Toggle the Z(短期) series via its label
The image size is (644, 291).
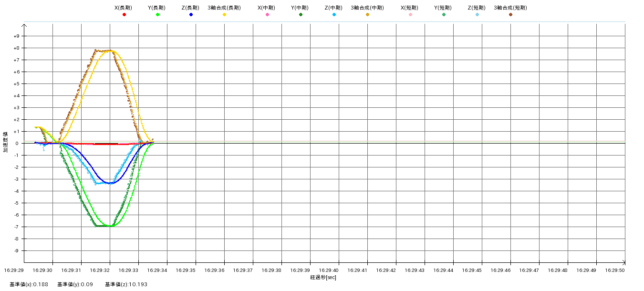click(x=477, y=8)
